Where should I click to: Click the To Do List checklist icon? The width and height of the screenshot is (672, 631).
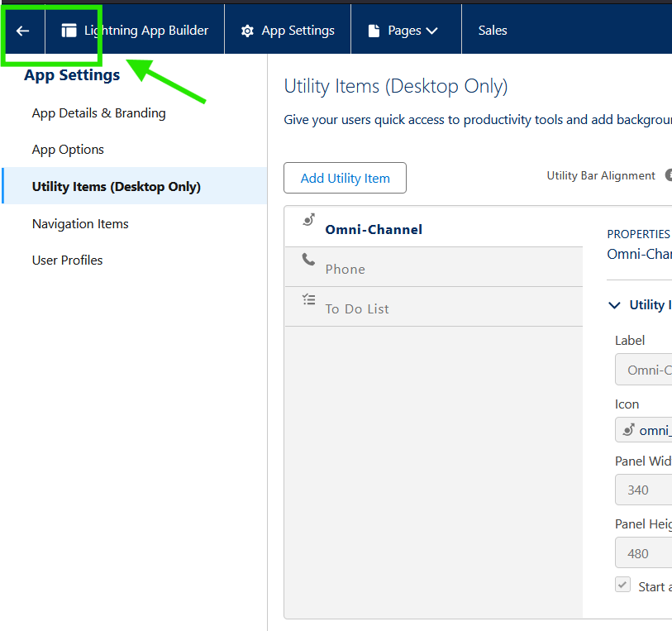308,299
